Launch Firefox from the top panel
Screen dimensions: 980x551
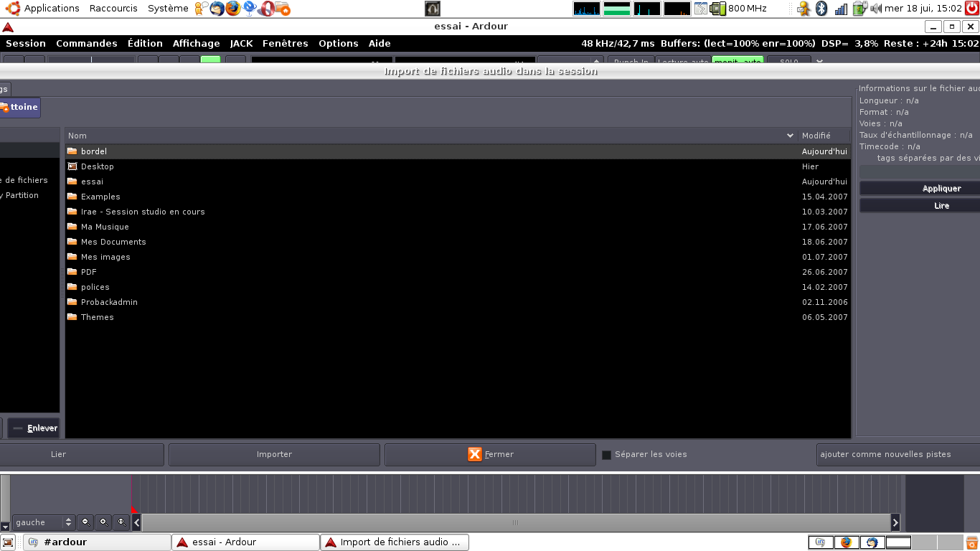(x=233, y=9)
